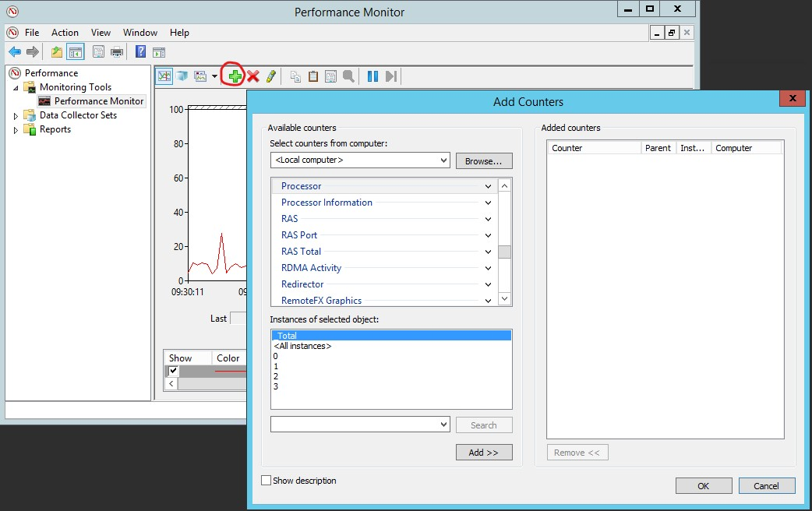Select <All instances> in the instances list
The height and width of the screenshot is (511, 812).
(x=302, y=346)
